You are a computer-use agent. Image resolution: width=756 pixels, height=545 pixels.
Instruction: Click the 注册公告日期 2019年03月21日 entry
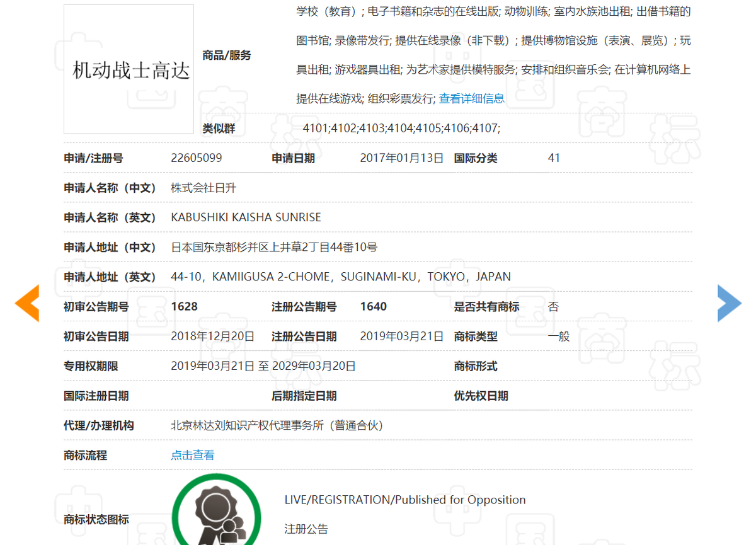click(401, 336)
